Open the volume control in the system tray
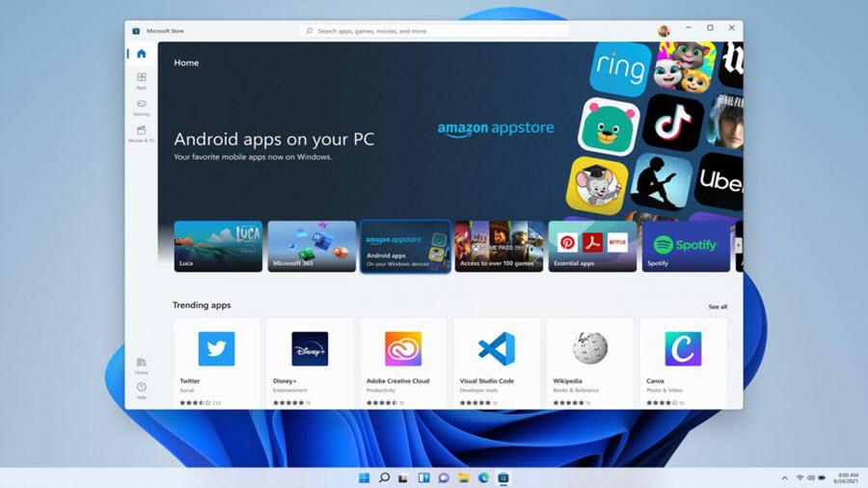 tap(811, 478)
